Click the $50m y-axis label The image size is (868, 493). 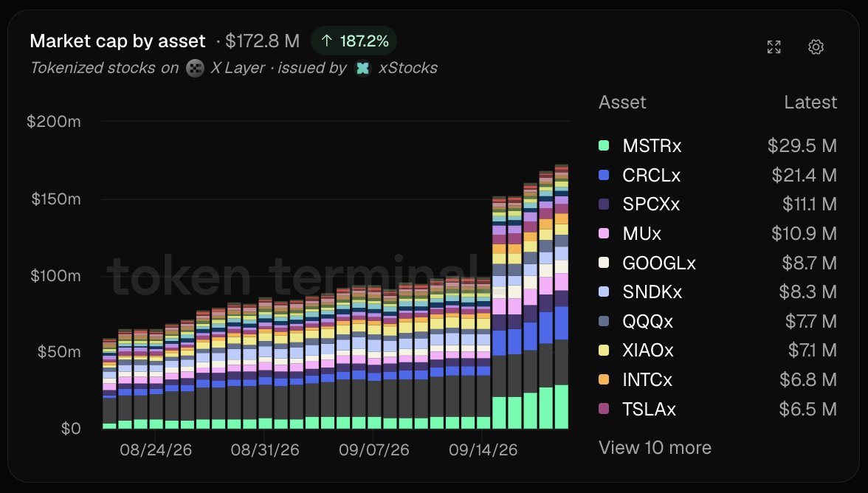(x=59, y=352)
